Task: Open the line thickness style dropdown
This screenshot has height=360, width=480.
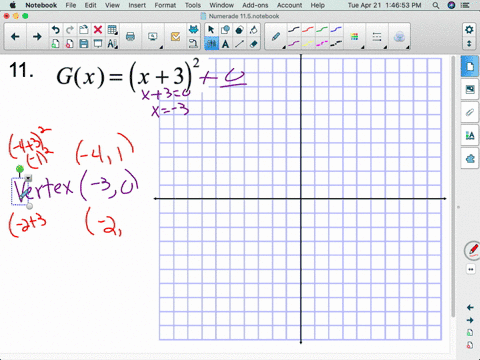Action: 377,36
